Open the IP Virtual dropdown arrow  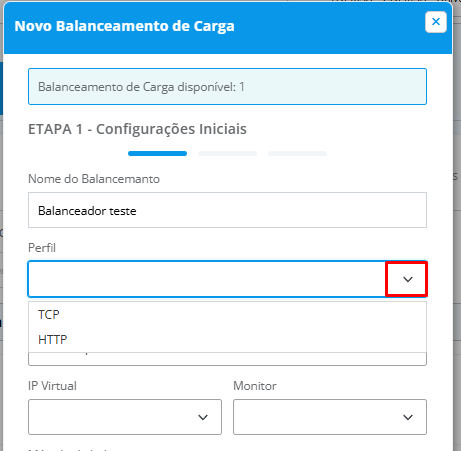[x=203, y=417]
